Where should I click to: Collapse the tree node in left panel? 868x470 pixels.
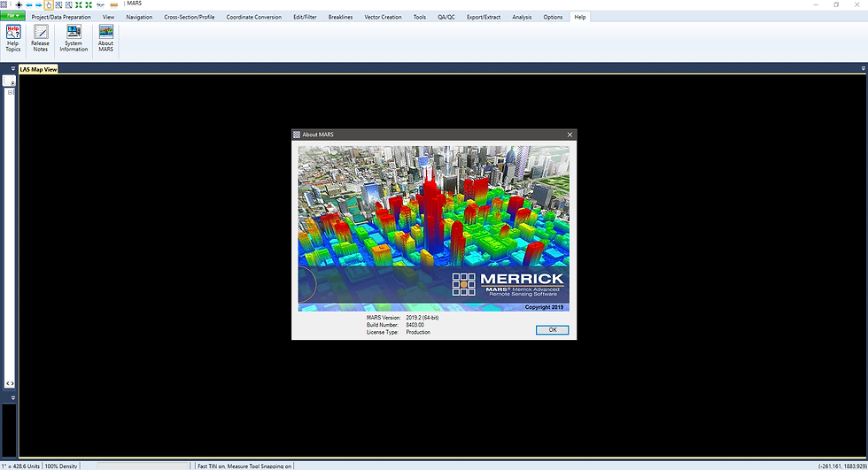(10, 92)
